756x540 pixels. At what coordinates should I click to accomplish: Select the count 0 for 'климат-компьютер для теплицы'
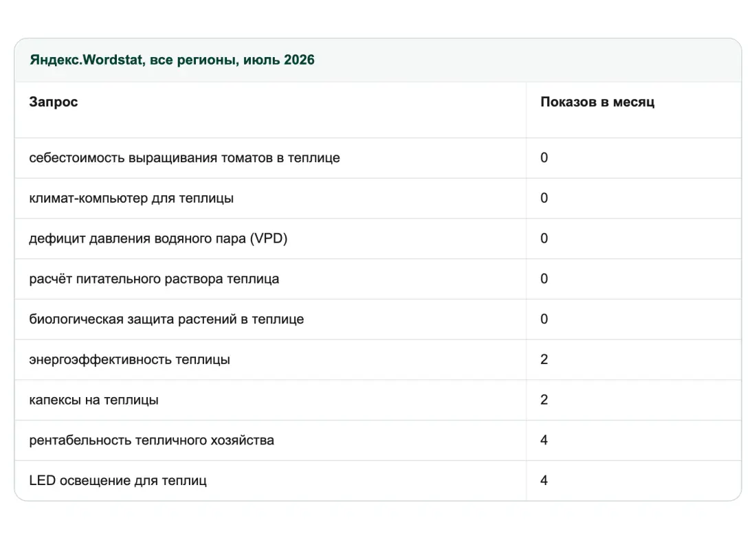(544, 198)
